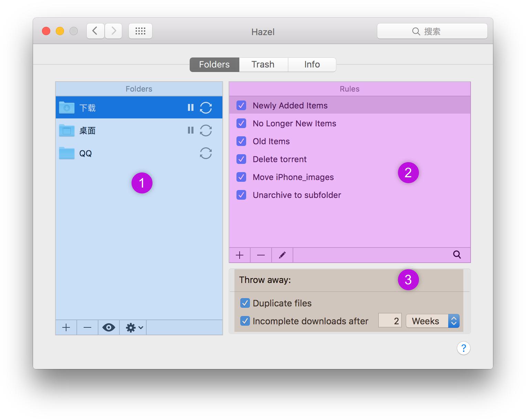Open Hazel help with question mark
This screenshot has height=420, width=526.
coord(464,348)
